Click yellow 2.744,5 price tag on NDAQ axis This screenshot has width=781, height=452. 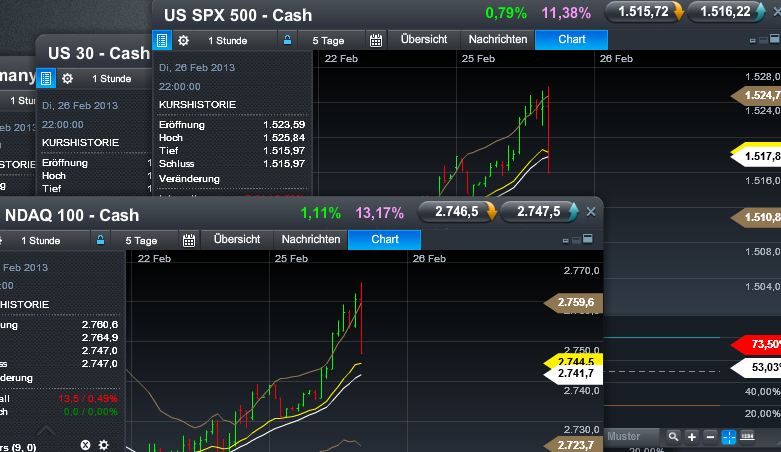573,361
